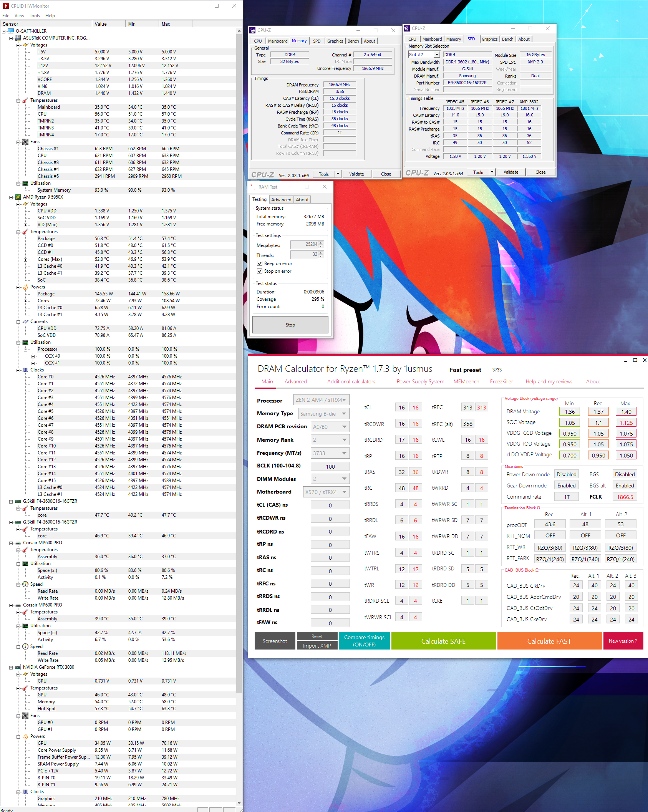Open the View menu in HWMonitor
Screen dimensions: 648x812
coord(19,16)
